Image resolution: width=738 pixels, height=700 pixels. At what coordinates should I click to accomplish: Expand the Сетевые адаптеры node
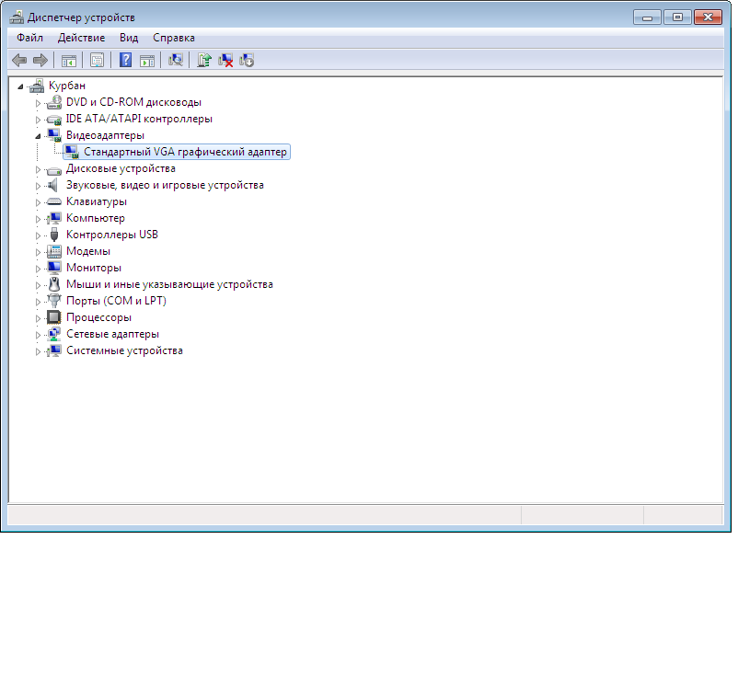pyautogui.click(x=39, y=334)
